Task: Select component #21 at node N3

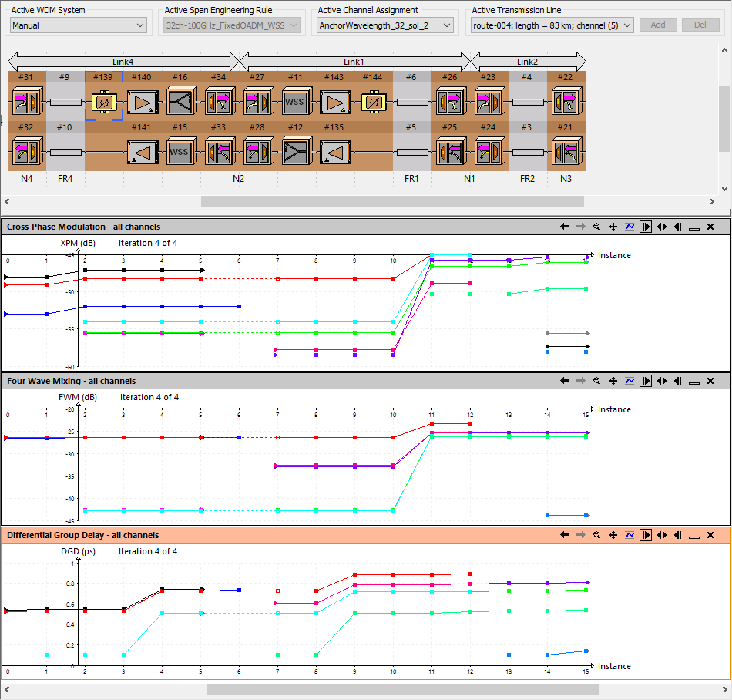Action: click(x=566, y=151)
